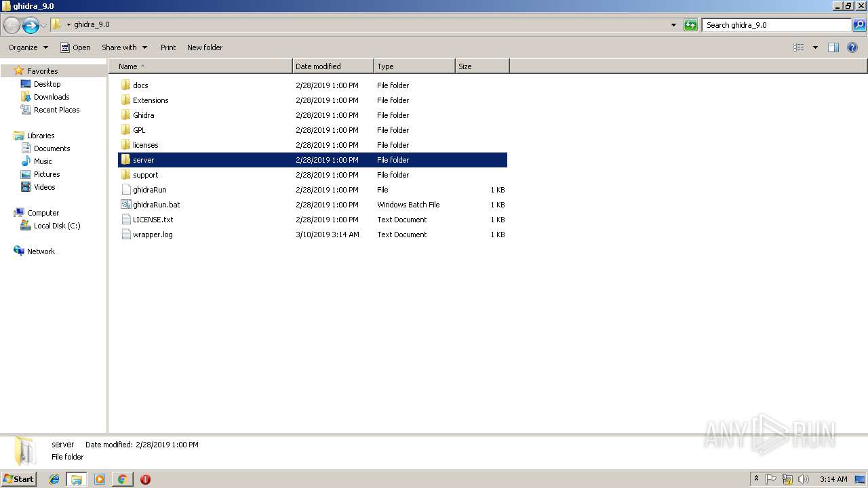868x488 pixels.
Task: Open the Start menu
Action: 18,479
